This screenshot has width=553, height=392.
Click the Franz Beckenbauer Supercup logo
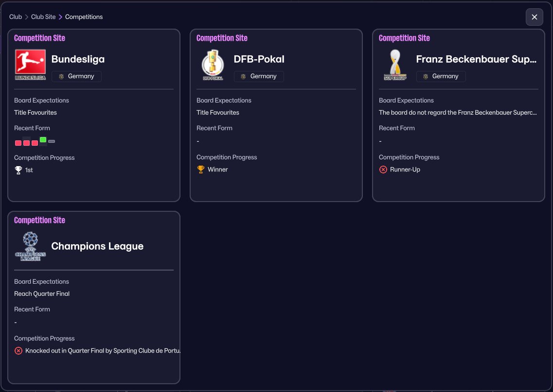[395, 65]
